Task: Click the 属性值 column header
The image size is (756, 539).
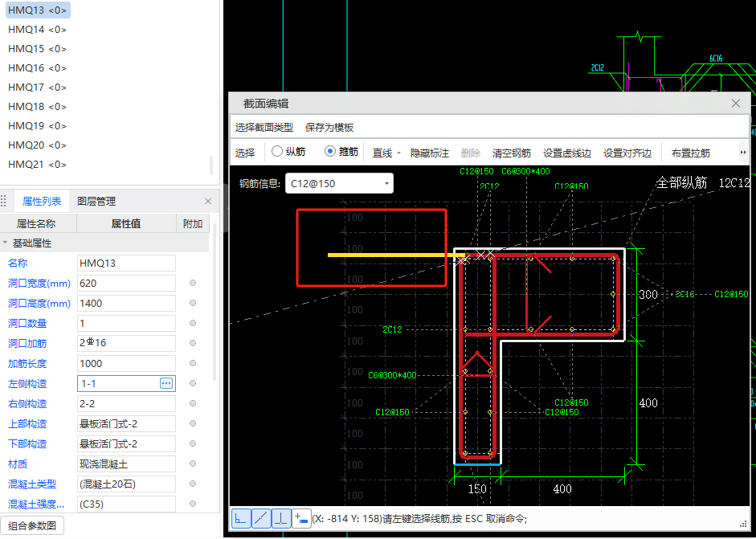Action: (x=126, y=223)
